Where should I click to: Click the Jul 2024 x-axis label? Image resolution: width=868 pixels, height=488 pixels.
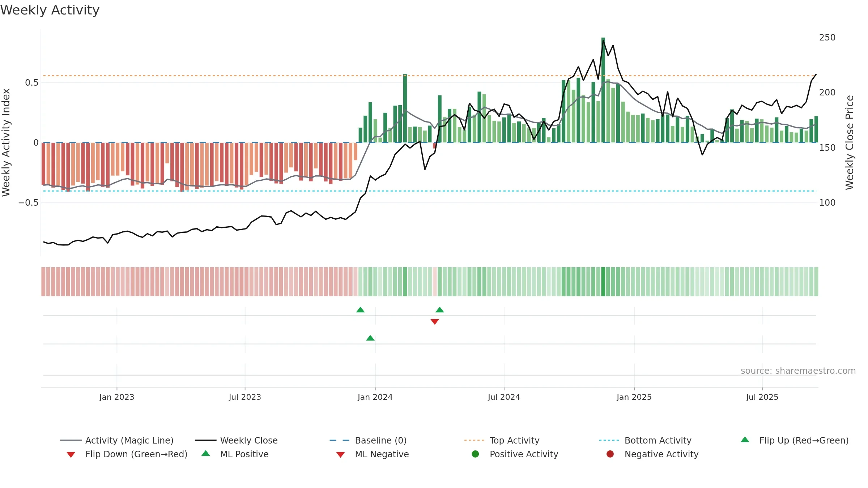pos(504,397)
